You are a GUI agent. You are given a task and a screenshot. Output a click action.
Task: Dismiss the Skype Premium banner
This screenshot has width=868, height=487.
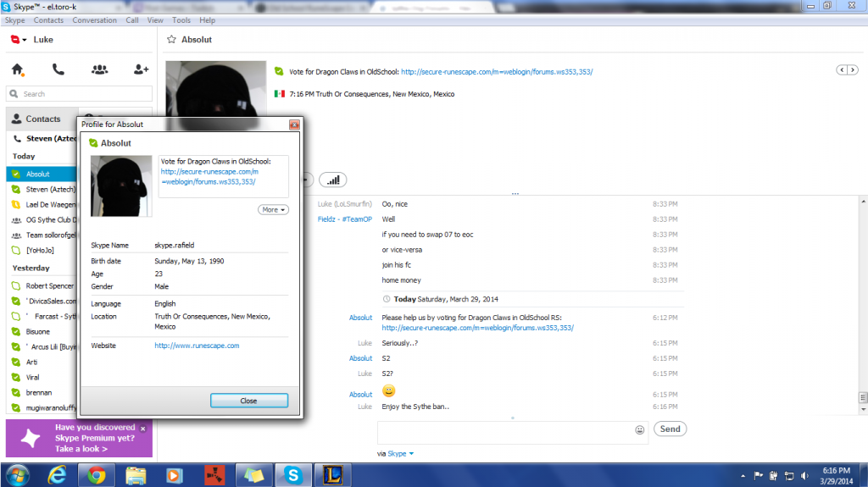pyautogui.click(x=142, y=429)
